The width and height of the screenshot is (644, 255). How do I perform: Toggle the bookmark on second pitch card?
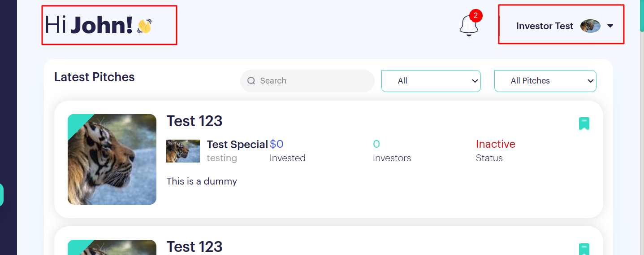coord(584,249)
